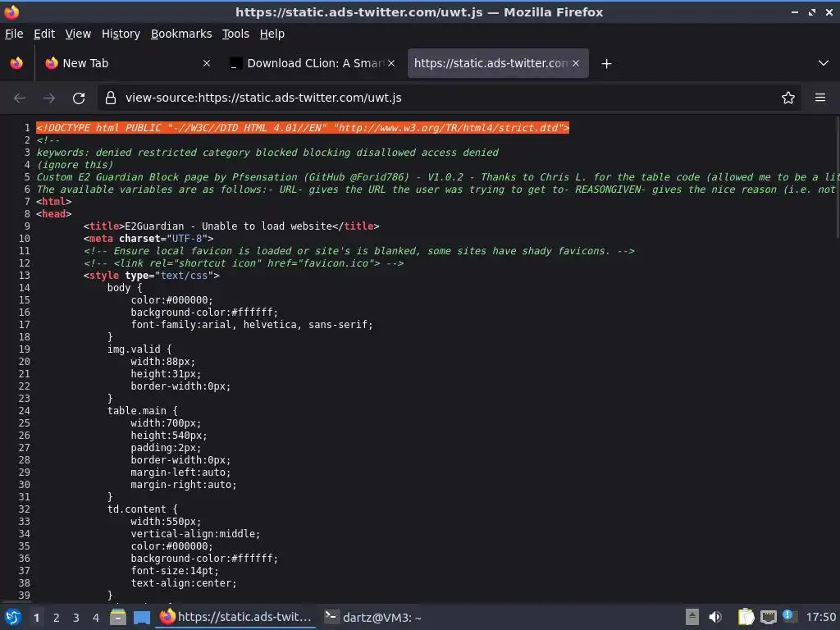Minimize the Firefox window
Image resolution: width=840 pixels, height=630 pixels.
(x=794, y=11)
